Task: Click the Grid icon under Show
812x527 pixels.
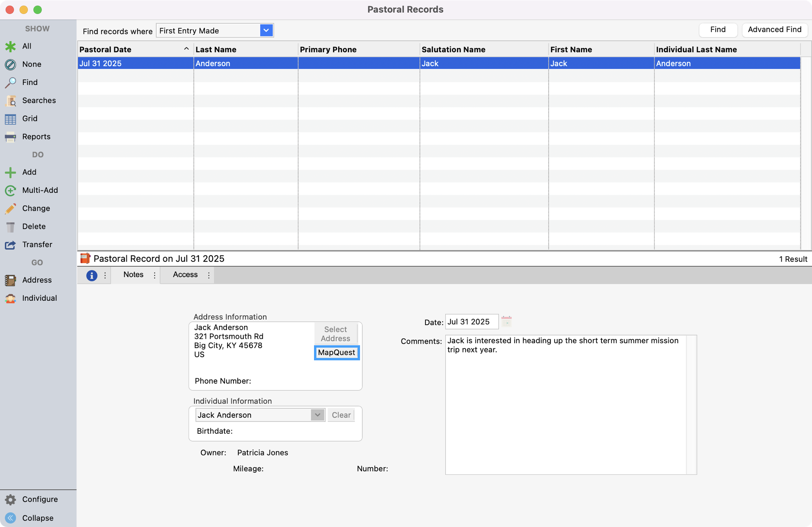Action: coord(11,118)
